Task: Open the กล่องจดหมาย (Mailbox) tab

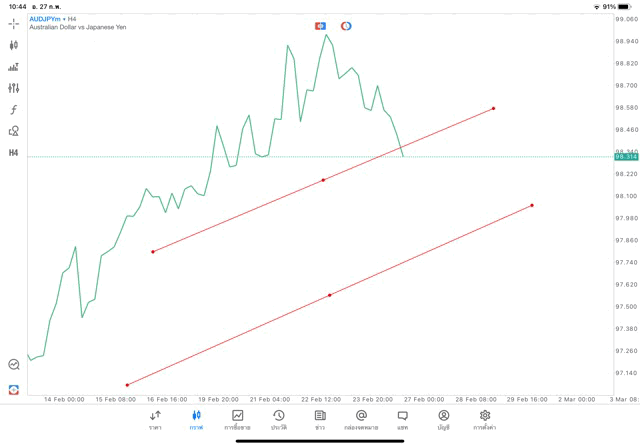Action: coord(361,420)
